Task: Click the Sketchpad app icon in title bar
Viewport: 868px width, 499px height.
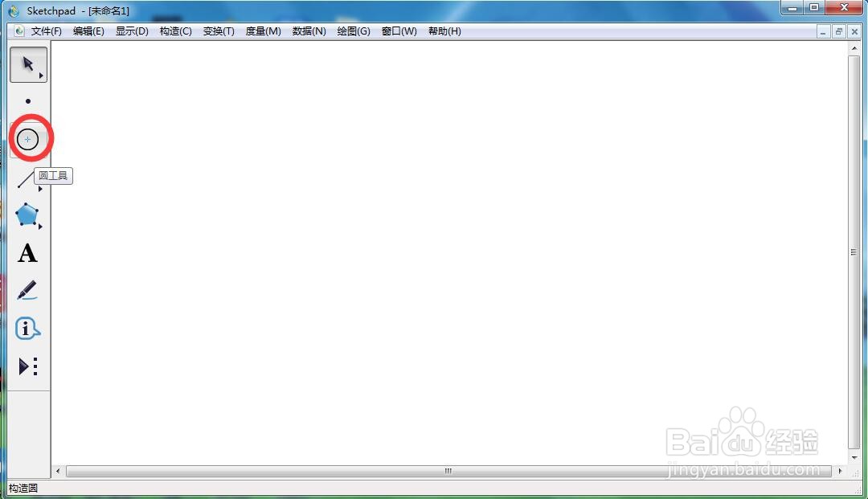Action: click(x=14, y=10)
